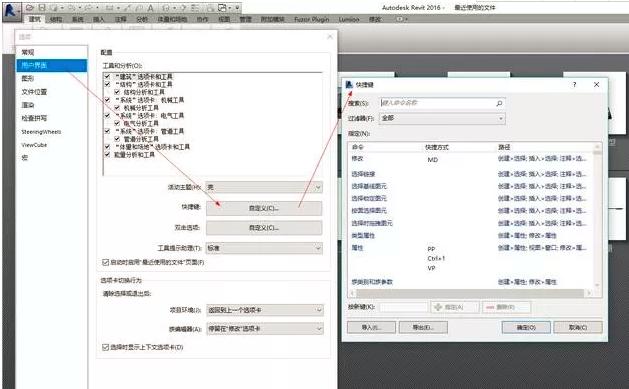Click the 路径 column header
The height and width of the screenshot is (389, 629).
[504, 147]
